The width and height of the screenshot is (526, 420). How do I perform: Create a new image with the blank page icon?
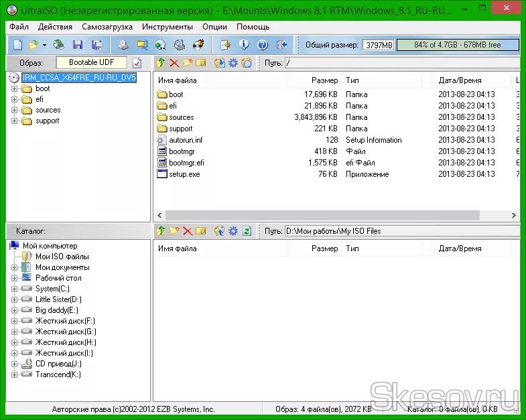17,45
